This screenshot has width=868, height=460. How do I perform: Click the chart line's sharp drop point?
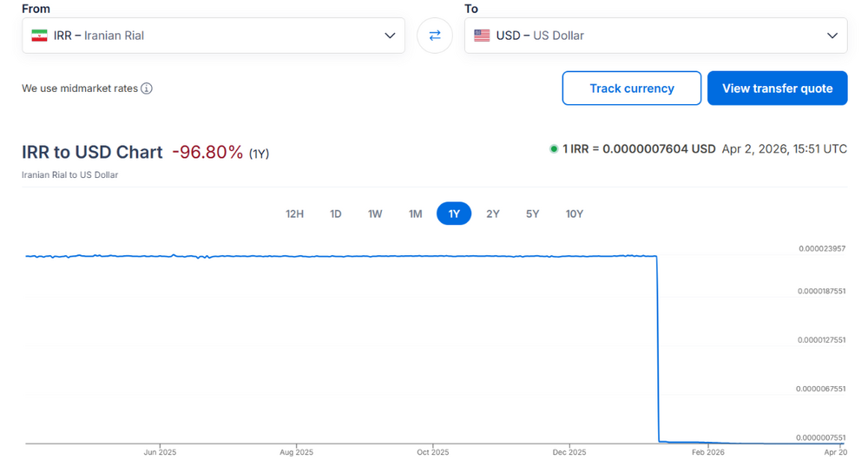click(x=658, y=349)
